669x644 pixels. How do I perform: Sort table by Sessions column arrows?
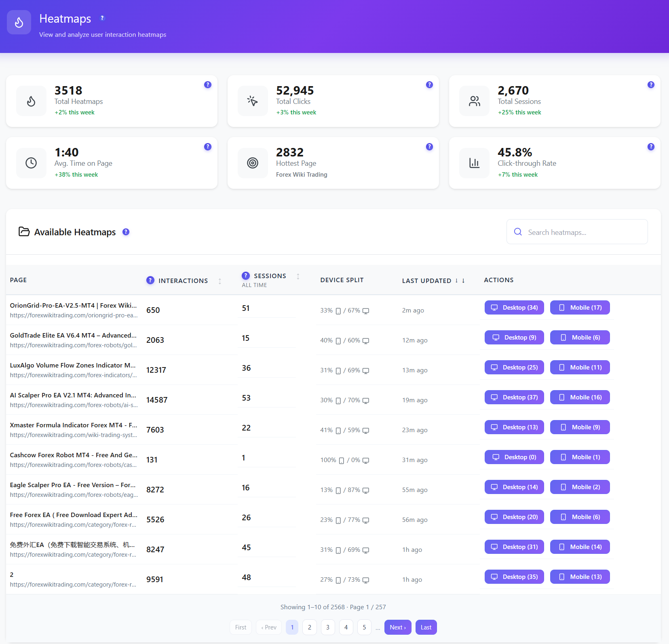(298, 276)
